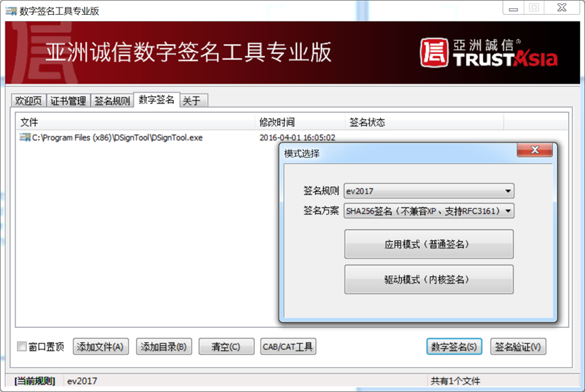Open the 证书管理 tab
Image resolution: width=585 pixels, height=392 pixels.
(68, 101)
